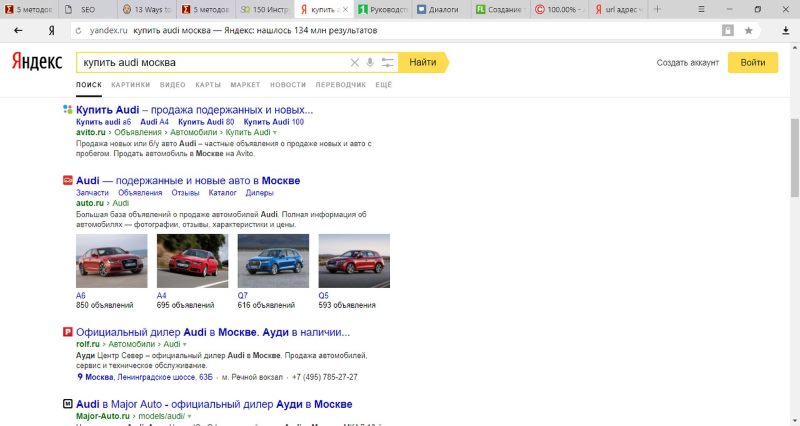Switch to the ВИДЕО search tab
800x426 pixels.
click(172, 85)
